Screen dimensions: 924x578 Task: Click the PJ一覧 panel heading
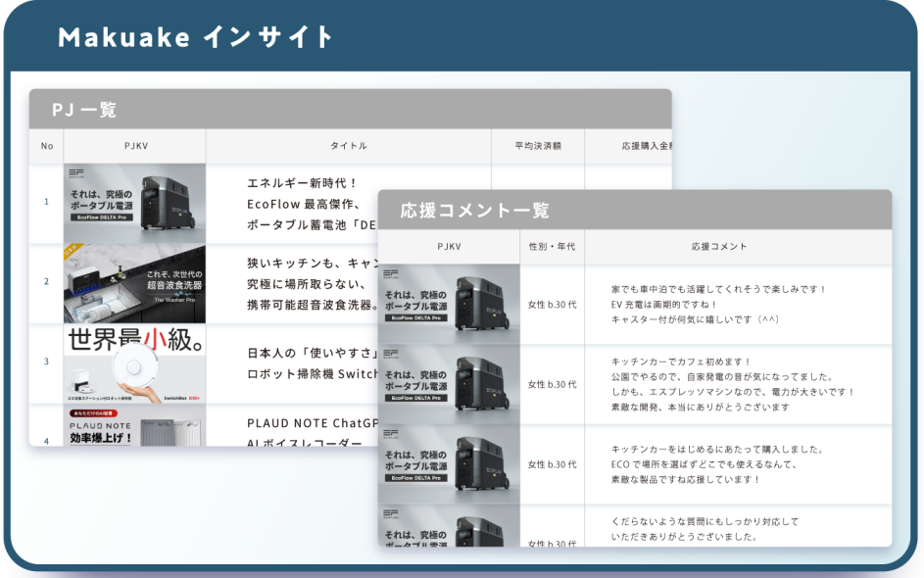pyautogui.click(x=84, y=110)
